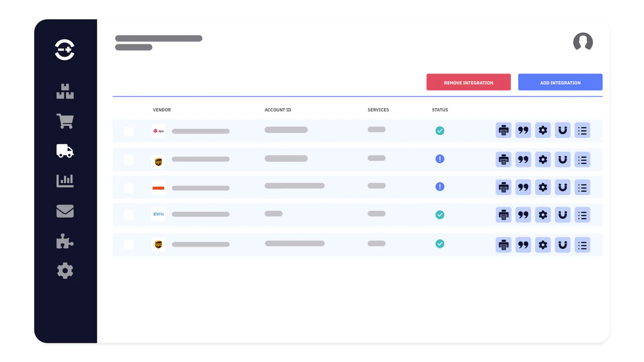
Task: Tick the checkbox on the Royal Mail row
Action: (x=129, y=187)
